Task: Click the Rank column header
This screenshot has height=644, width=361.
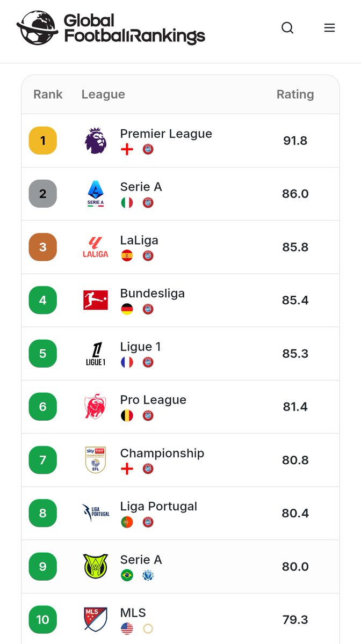Action: click(x=48, y=94)
